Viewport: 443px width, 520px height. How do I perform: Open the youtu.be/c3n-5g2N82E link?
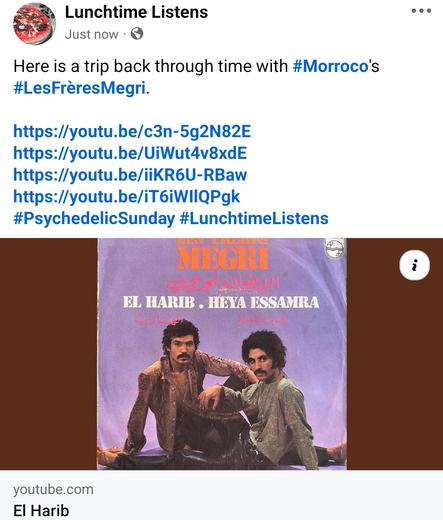[132, 131]
